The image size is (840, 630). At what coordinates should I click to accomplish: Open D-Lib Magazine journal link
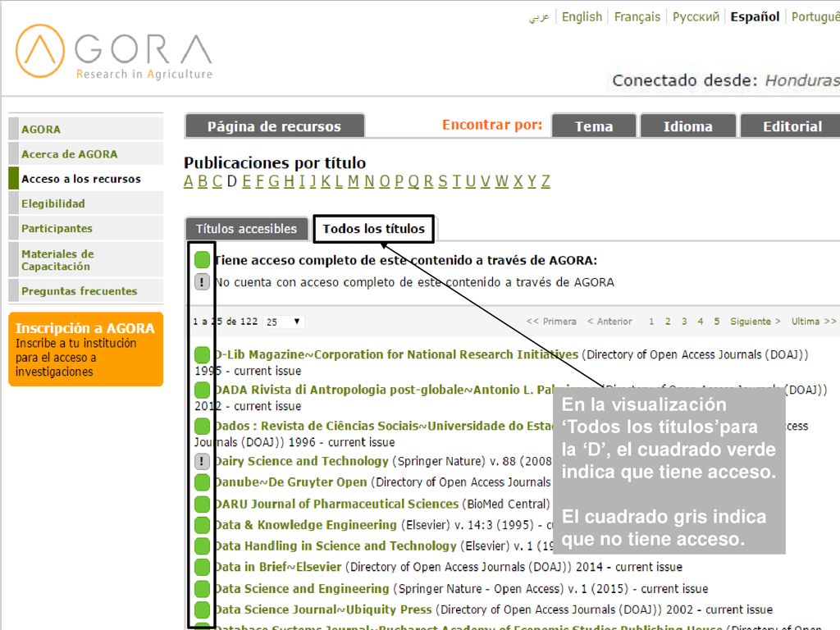coord(396,354)
